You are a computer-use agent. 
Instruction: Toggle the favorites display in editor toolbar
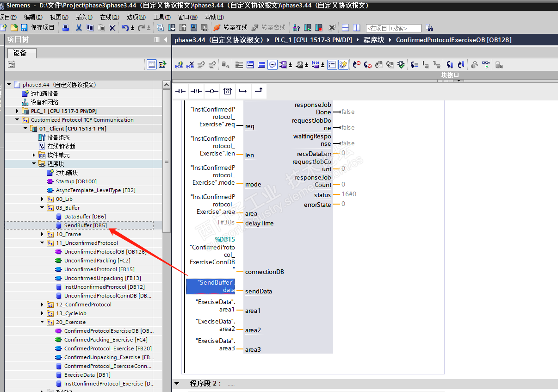pos(343,65)
